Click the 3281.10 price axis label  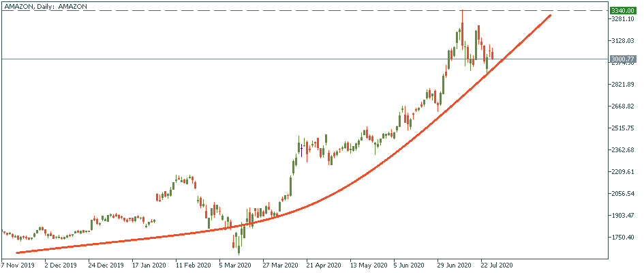pyautogui.click(x=624, y=19)
